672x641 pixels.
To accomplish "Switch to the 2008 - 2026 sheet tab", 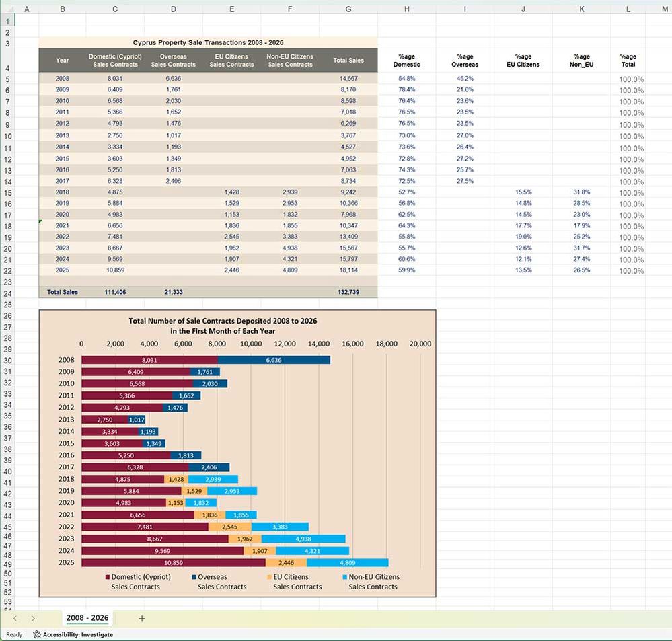I will click(x=87, y=618).
